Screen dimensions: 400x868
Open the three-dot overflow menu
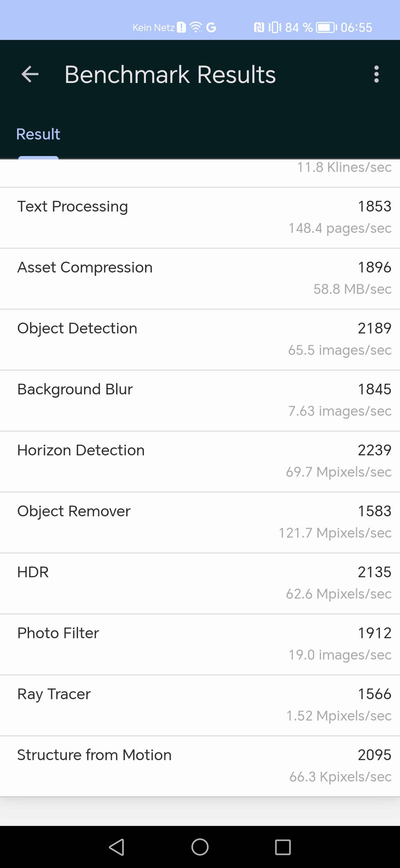pos(376,74)
